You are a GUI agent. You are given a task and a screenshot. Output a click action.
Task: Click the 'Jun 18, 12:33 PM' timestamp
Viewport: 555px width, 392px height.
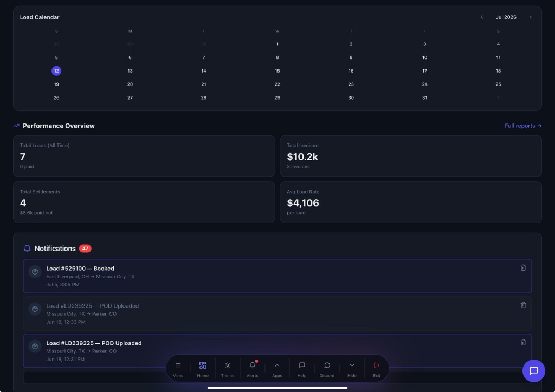coord(66,322)
